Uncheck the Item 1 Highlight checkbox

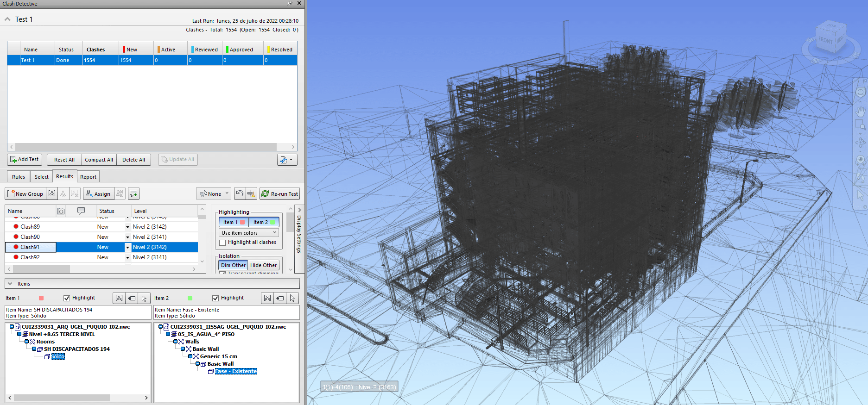67,298
